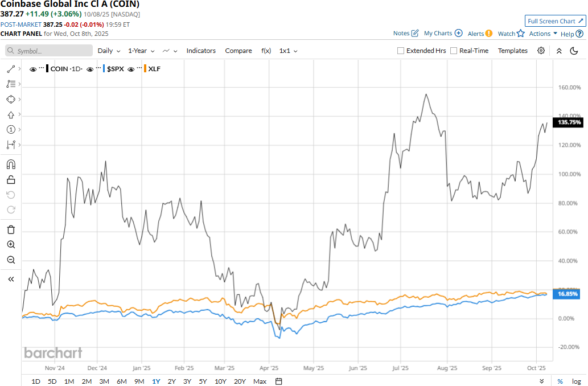Click the Full Screen Chart button

(x=555, y=21)
